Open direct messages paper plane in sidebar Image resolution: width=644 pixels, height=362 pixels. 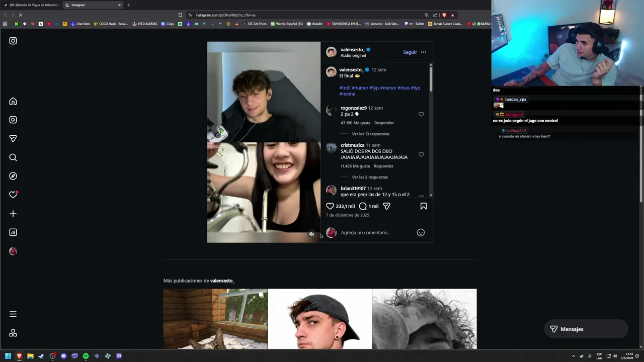13,139
